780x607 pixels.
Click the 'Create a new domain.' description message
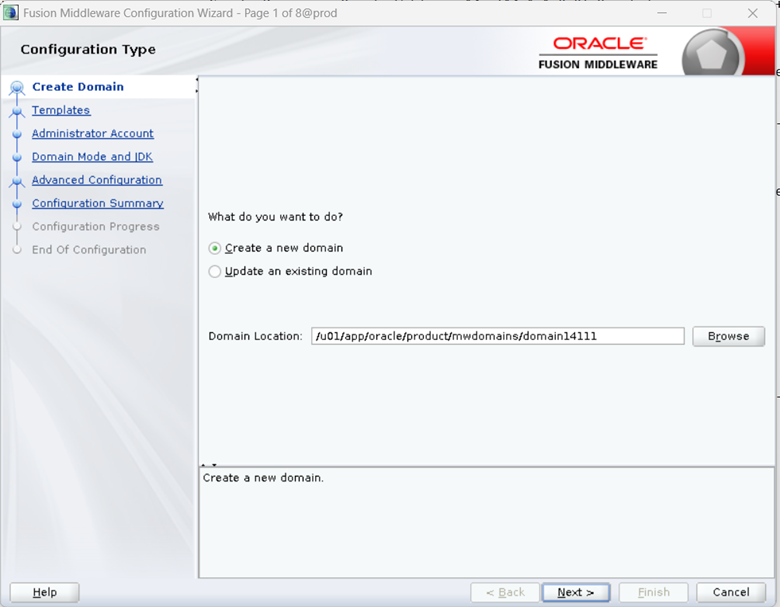(x=263, y=478)
